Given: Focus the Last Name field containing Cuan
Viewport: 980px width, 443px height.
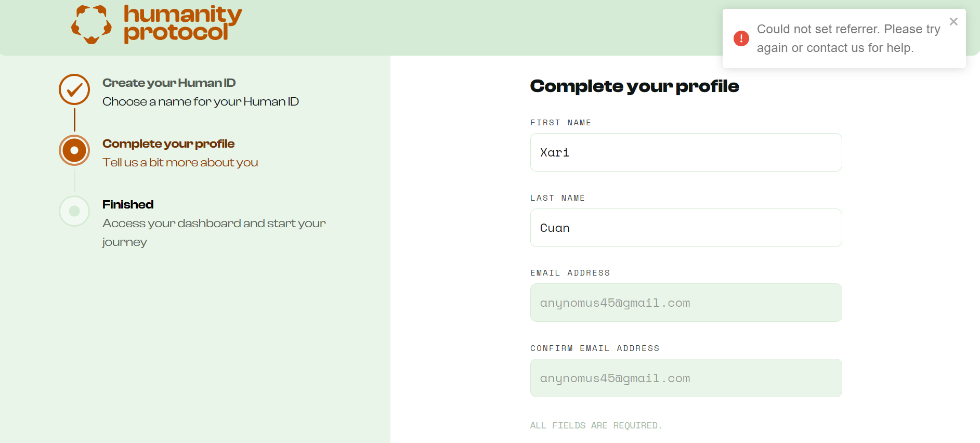Looking at the screenshot, I should coord(686,228).
